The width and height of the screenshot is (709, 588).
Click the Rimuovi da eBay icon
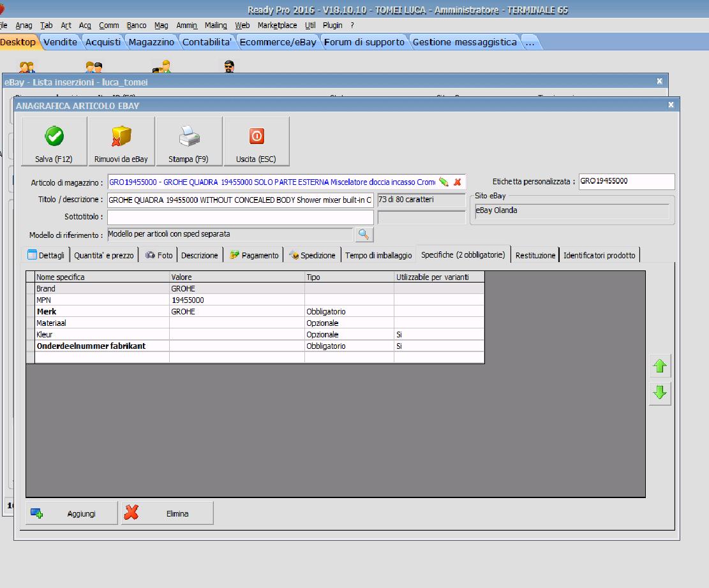click(121, 136)
